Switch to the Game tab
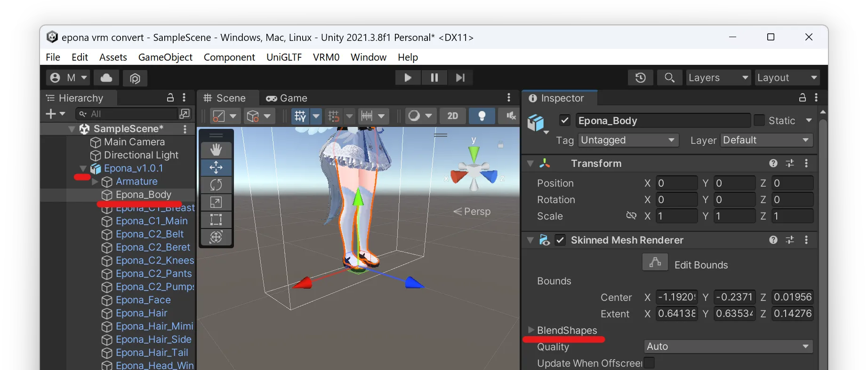 287,98
